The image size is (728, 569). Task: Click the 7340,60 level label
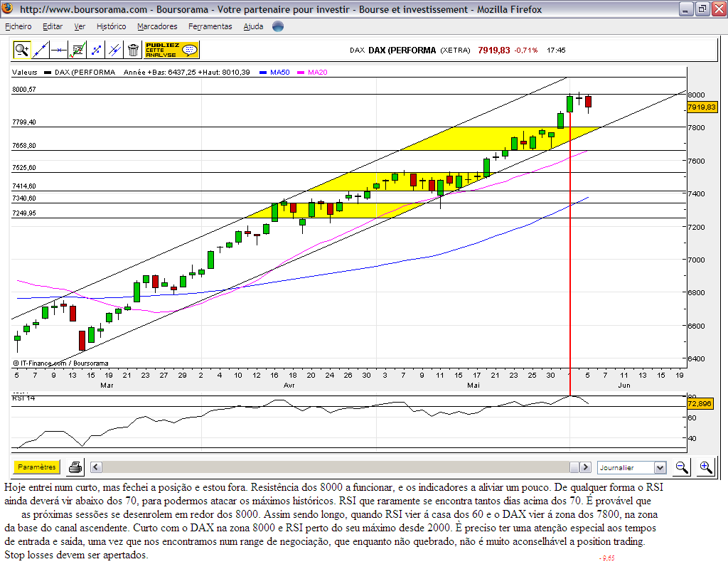tap(24, 198)
